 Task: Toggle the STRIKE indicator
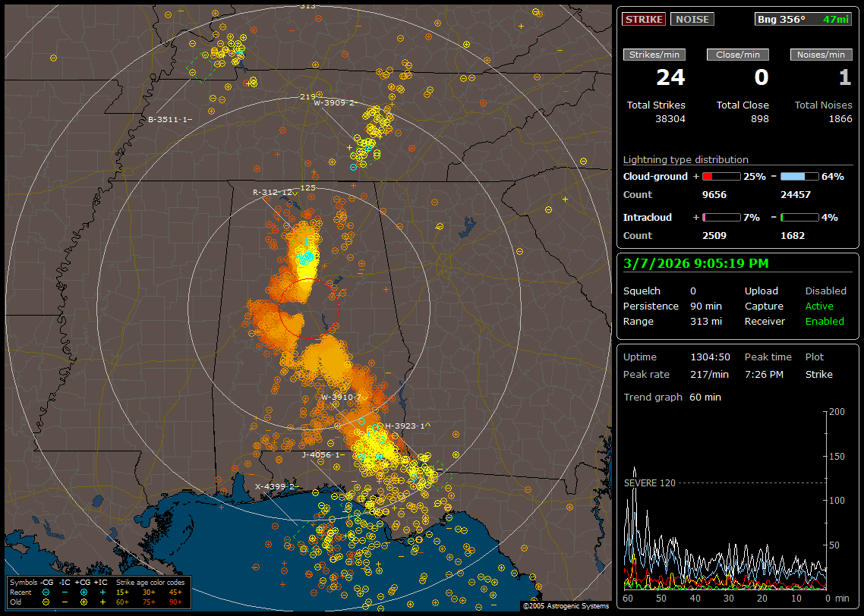[644, 19]
